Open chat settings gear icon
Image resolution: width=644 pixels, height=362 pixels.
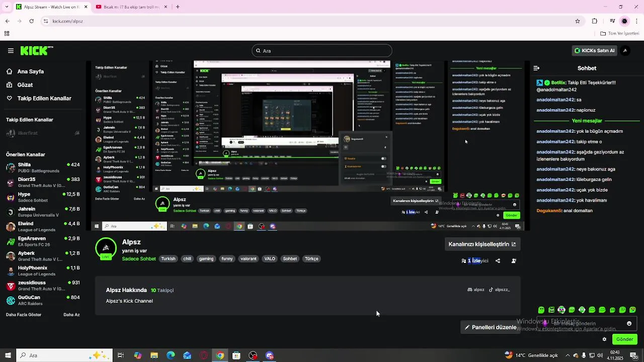tap(604, 339)
